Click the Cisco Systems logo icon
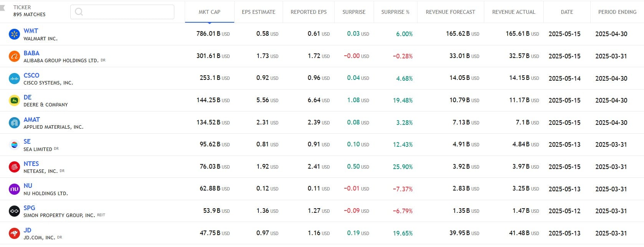 (x=14, y=78)
